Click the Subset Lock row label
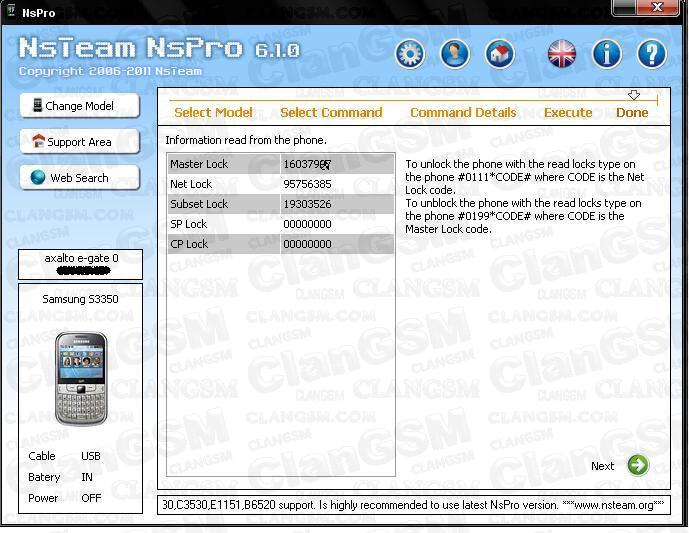Image resolution: width=689 pixels, height=533 pixels. pyautogui.click(x=199, y=204)
